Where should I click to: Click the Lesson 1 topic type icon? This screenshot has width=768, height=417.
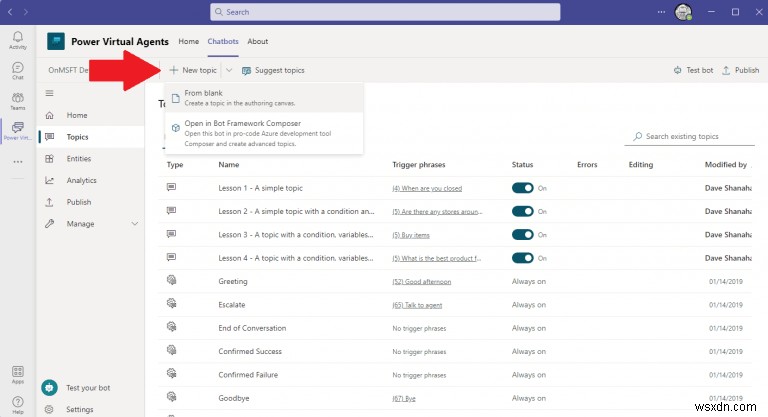click(171, 187)
